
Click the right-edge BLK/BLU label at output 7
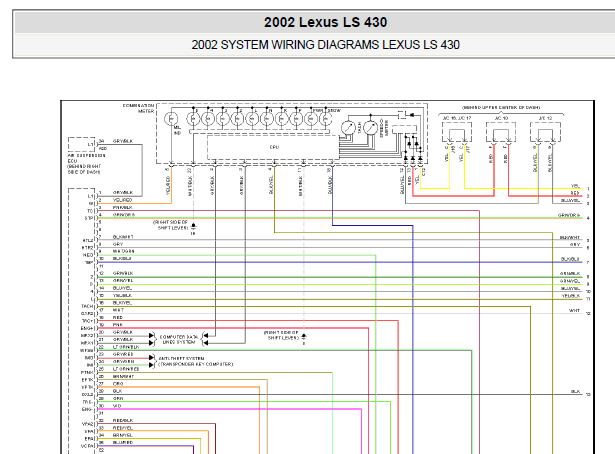click(570, 259)
